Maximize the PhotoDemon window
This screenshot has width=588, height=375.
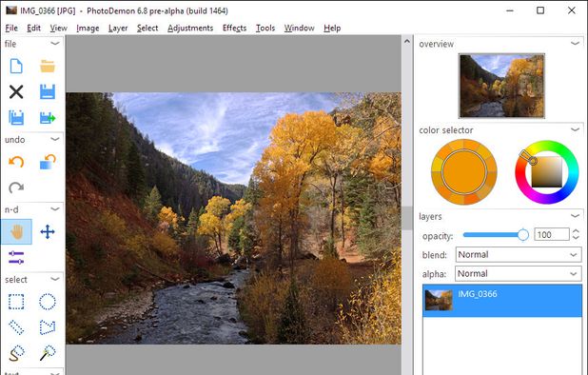tap(540, 10)
